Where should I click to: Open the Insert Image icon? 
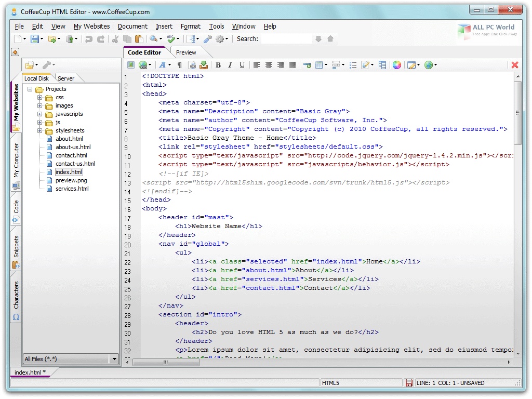(x=130, y=65)
